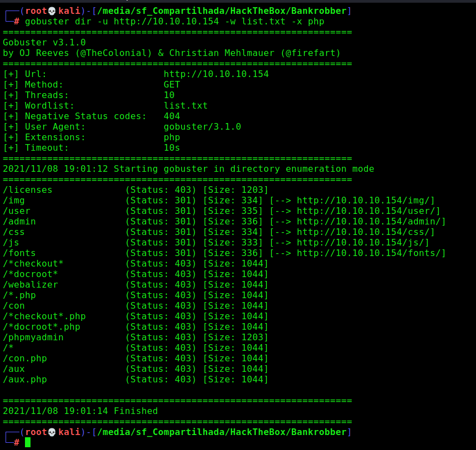Click the '2021/11/08 19:01:14 Finished' line

pos(80,411)
